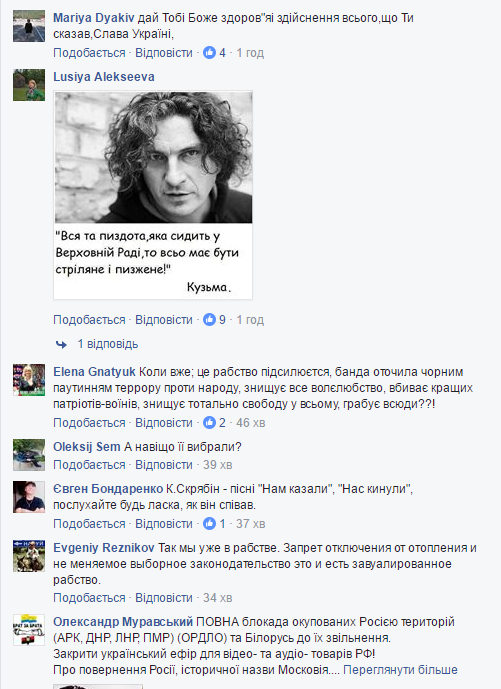Open Mariya Dyakiv's profile avatar
This screenshot has width=501, height=689.
29,26
